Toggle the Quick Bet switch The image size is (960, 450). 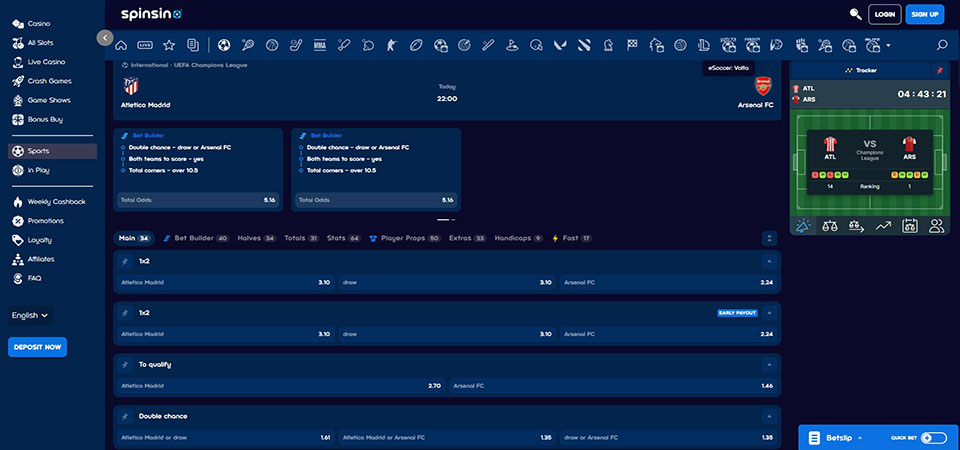934,438
